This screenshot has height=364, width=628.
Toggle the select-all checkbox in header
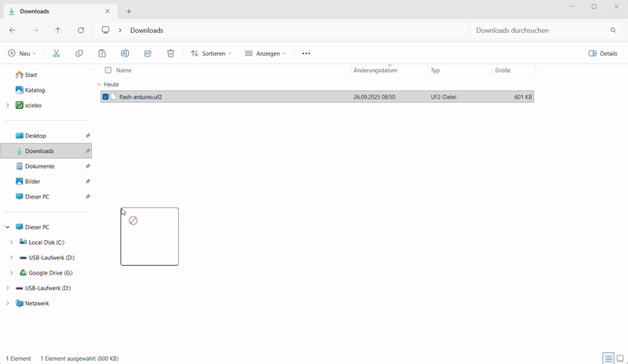[x=108, y=71]
